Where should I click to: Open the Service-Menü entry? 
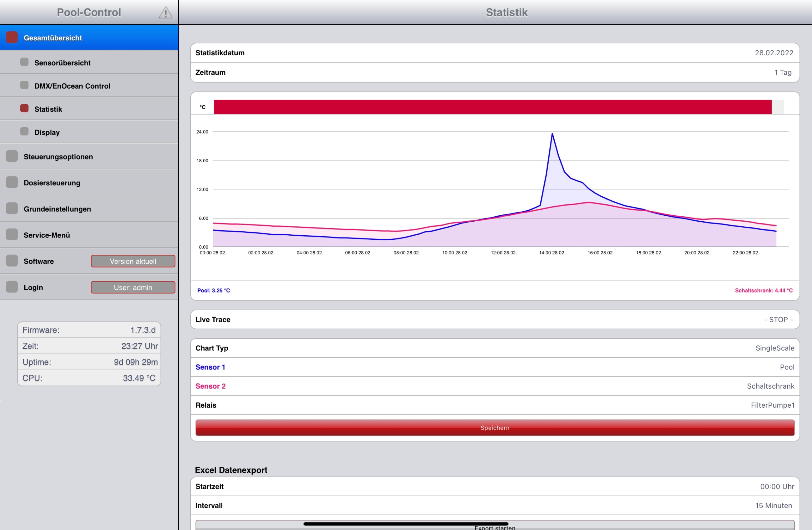pyautogui.click(x=89, y=235)
